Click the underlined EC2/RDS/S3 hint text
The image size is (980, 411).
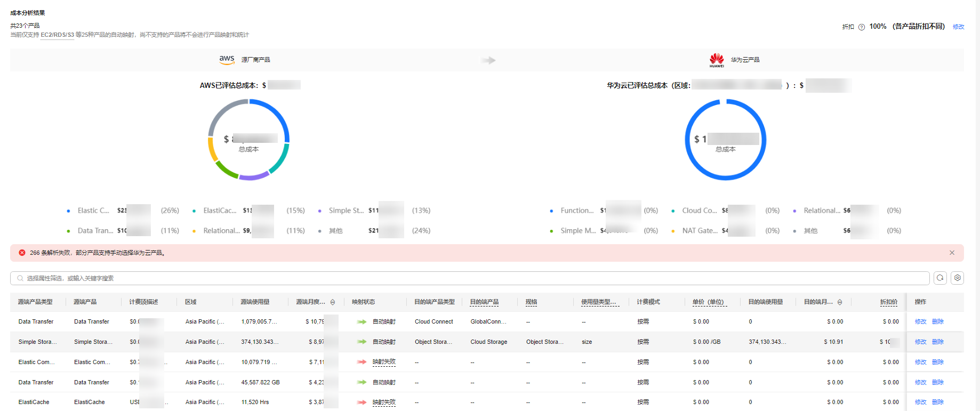pos(57,35)
